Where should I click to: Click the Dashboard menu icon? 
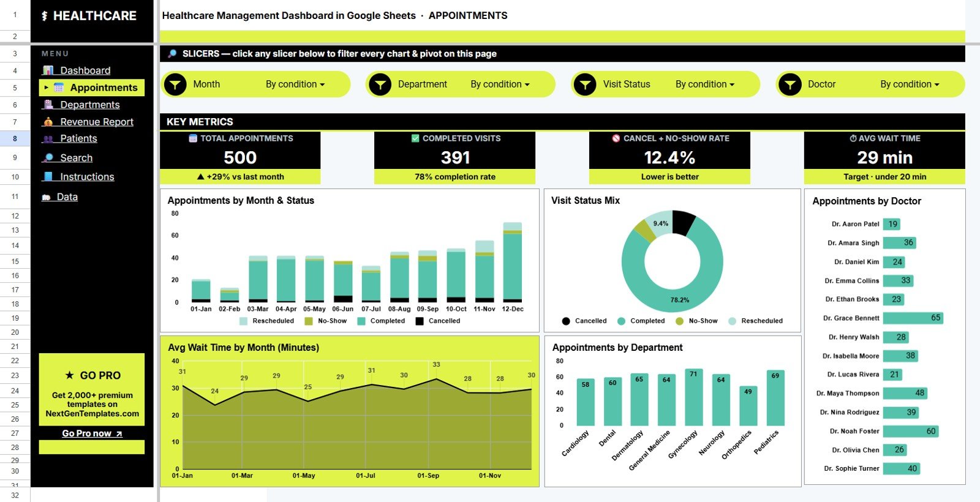48,70
